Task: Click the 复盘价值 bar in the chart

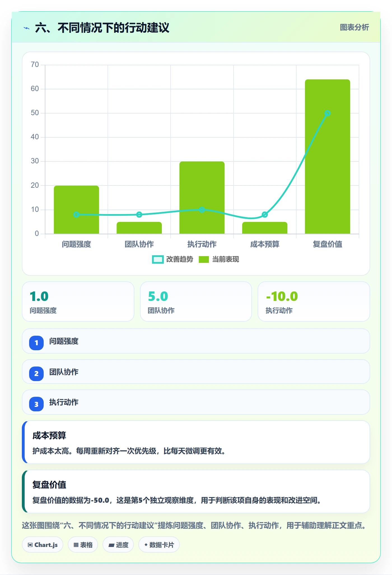Action: pos(328,156)
